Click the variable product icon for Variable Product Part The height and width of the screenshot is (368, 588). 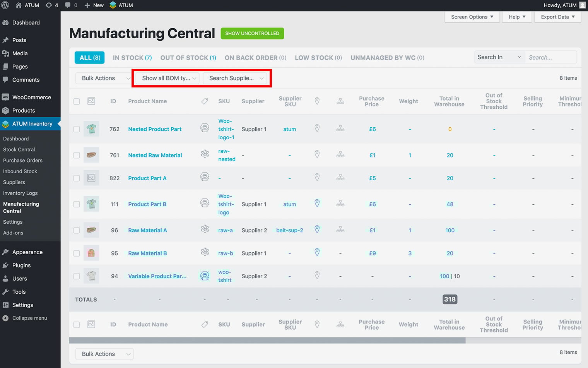pyautogui.click(x=205, y=276)
